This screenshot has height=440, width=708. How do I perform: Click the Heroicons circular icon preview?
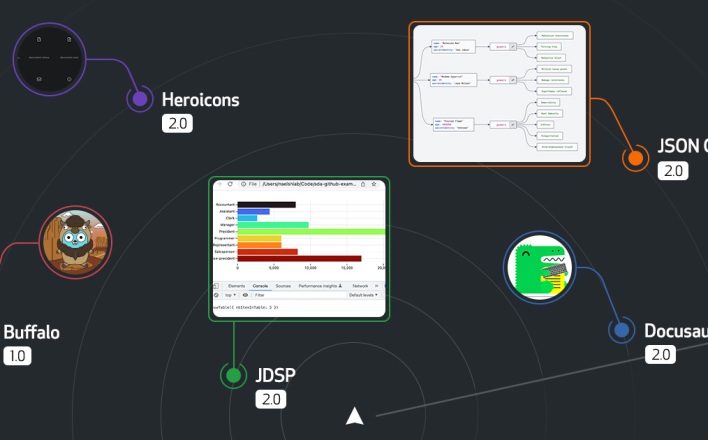tap(50, 59)
